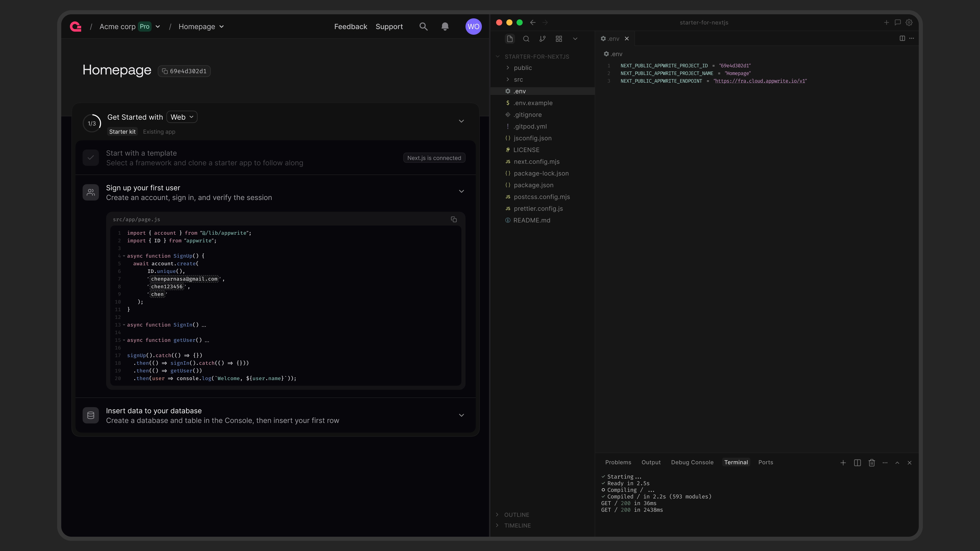Add a new terminal with plus icon
This screenshot has width=980, height=551.
click(843, 463)
